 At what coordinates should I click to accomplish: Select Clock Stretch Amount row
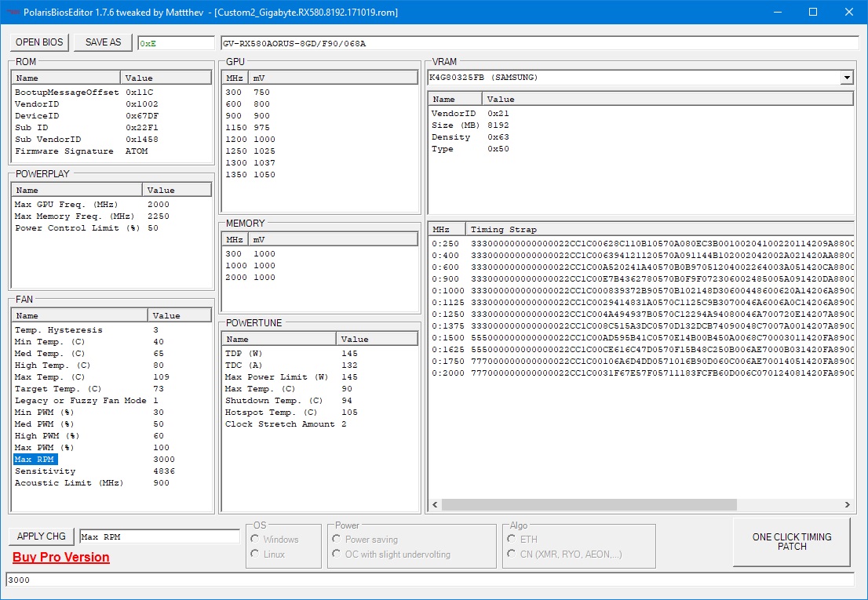319,424
